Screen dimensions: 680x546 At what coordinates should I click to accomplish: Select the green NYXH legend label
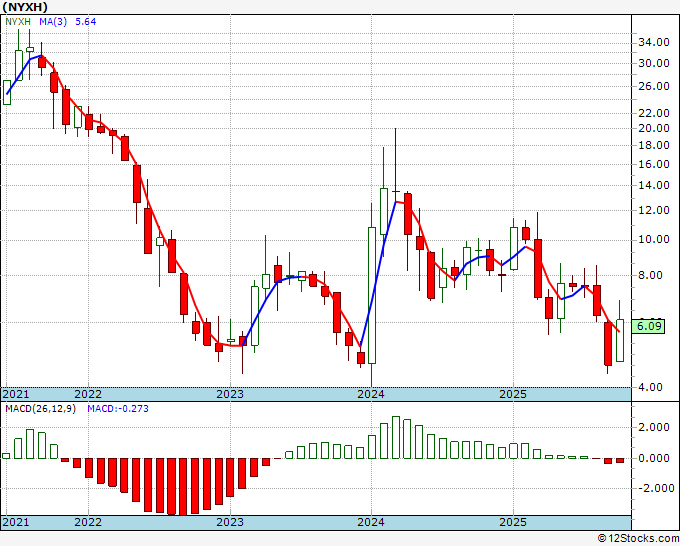[18, 21]
